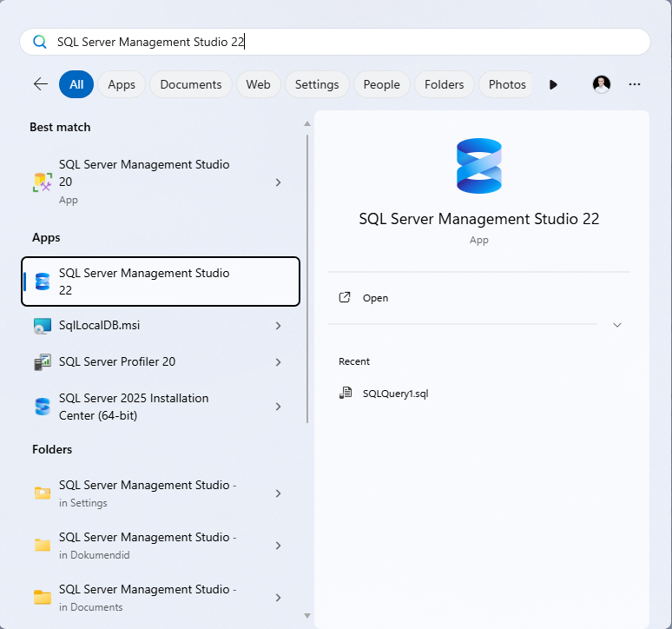Click the back arrow icon
Screen dimensions: 672x629
coord(40,84)
